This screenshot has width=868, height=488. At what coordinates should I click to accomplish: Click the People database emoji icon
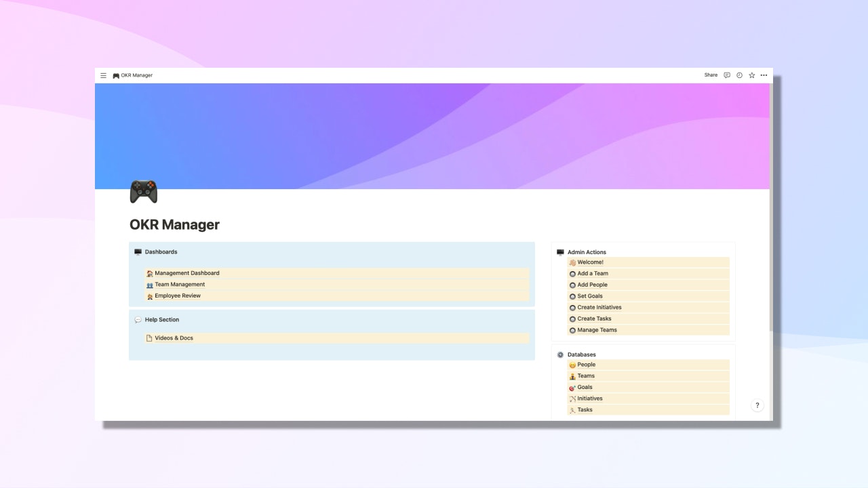572,365
